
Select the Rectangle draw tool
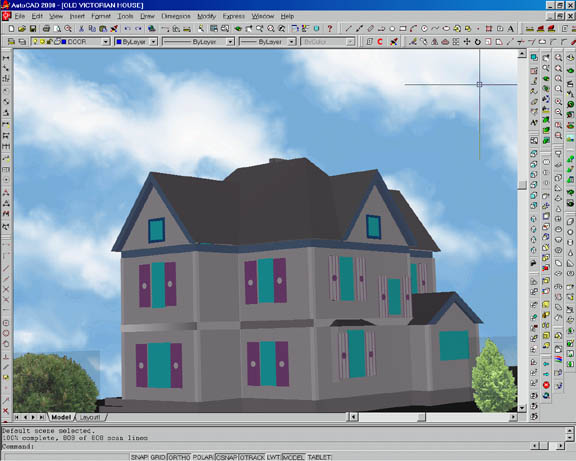point(403,29)
